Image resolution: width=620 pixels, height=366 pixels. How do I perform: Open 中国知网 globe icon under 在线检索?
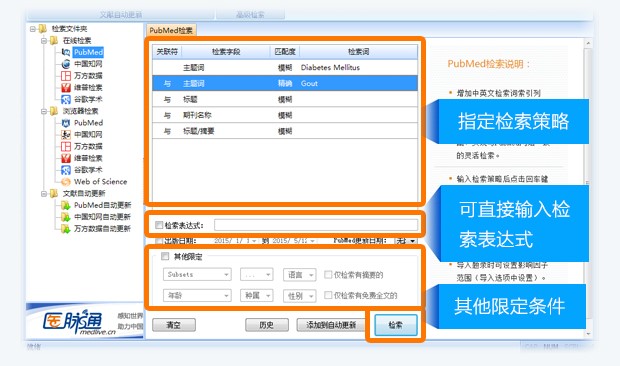pos(66,64)
